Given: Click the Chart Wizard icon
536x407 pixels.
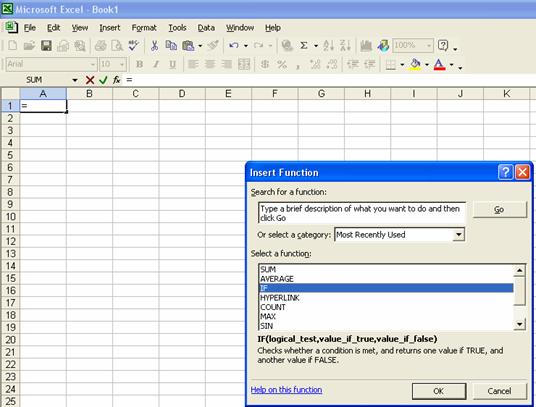Looking at the screenshot, I should tap(366, 45).
